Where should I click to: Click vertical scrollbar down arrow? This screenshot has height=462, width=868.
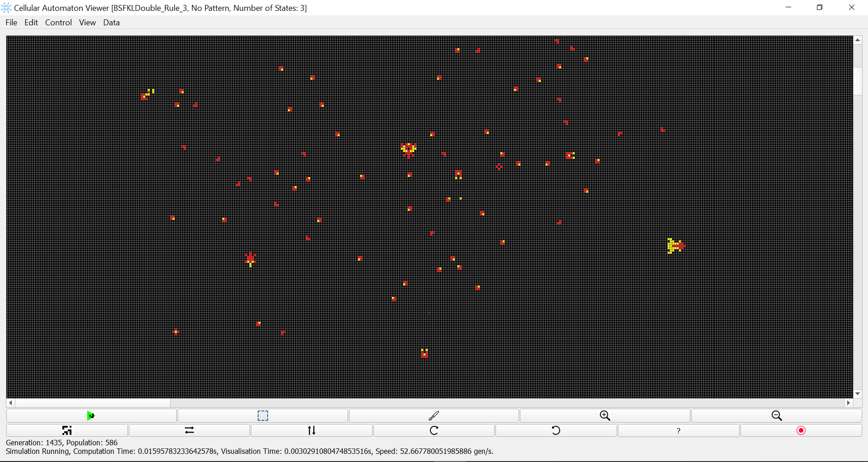click(858, 394)
